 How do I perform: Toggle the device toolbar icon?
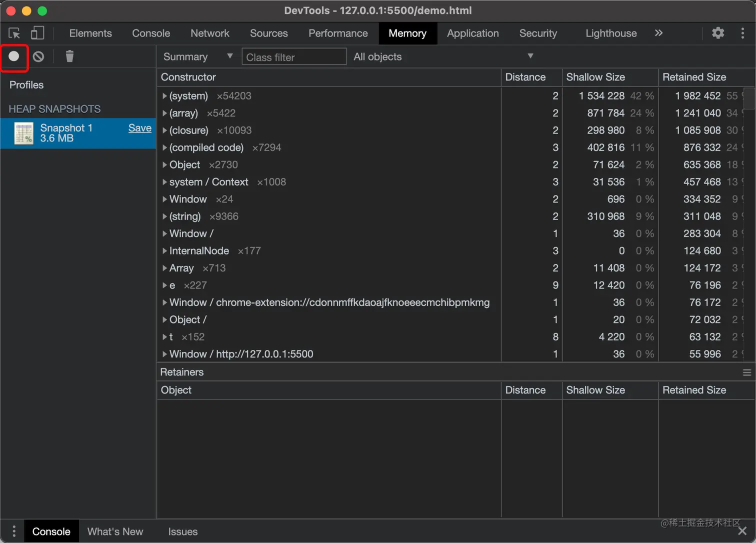pos(37,33)
